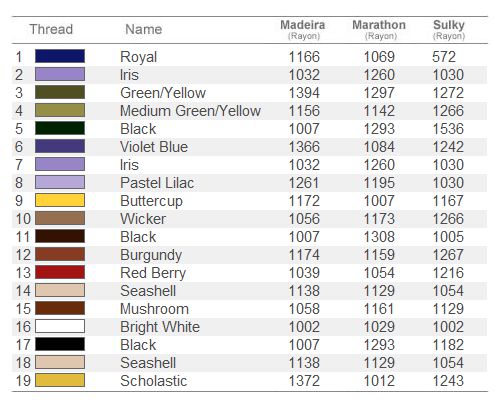Click the Burgundy thread name
500x402 pixels.
[x=151, y=255]
